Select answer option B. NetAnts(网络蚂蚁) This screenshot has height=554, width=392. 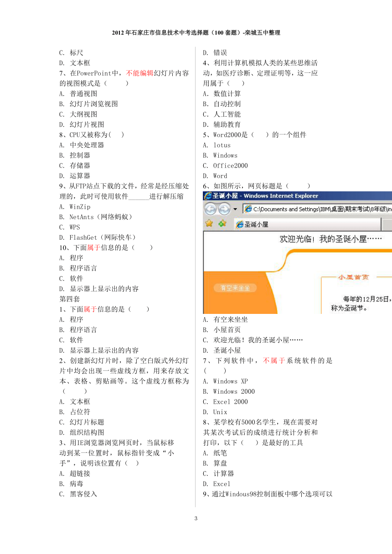click(x=95, y=217)
